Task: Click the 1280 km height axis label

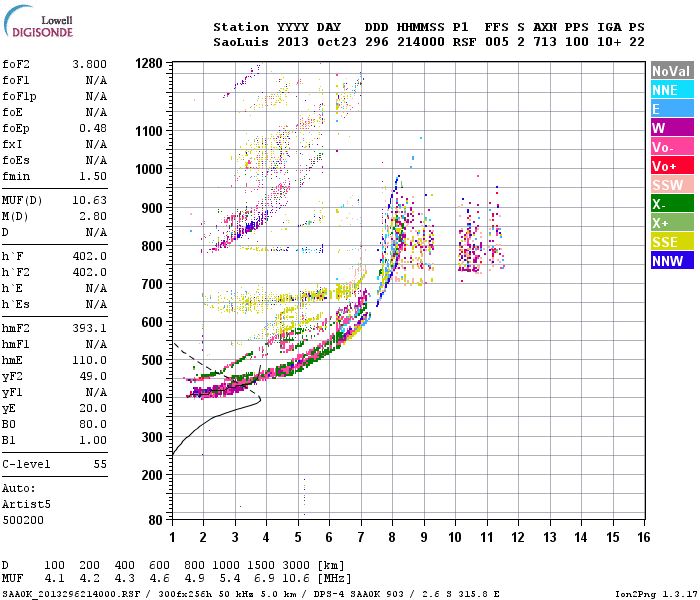Action: pyautogui.click(x=149, y=63)
